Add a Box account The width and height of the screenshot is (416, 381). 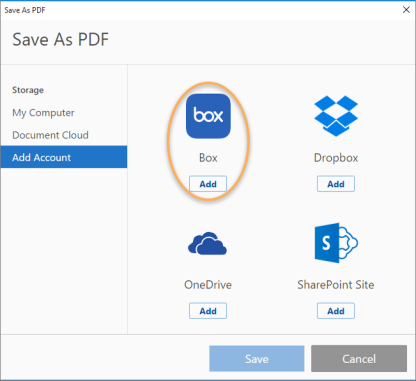point(208,184)
